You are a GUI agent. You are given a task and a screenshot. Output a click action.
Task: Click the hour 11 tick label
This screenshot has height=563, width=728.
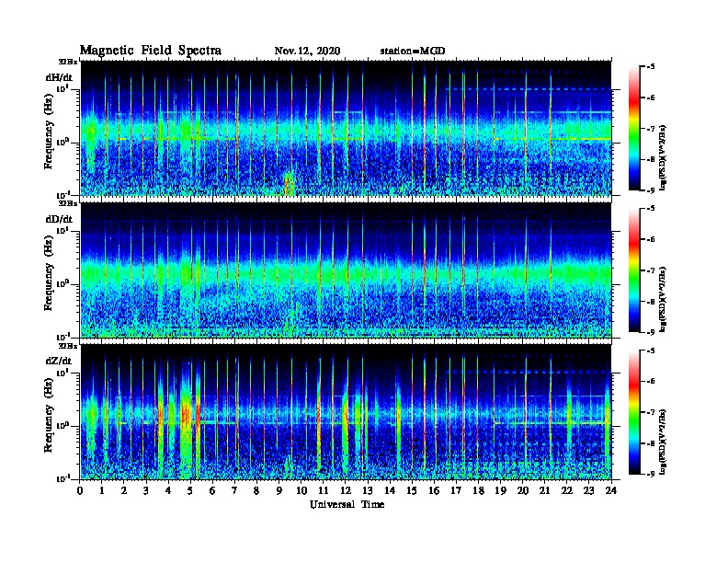324,491
